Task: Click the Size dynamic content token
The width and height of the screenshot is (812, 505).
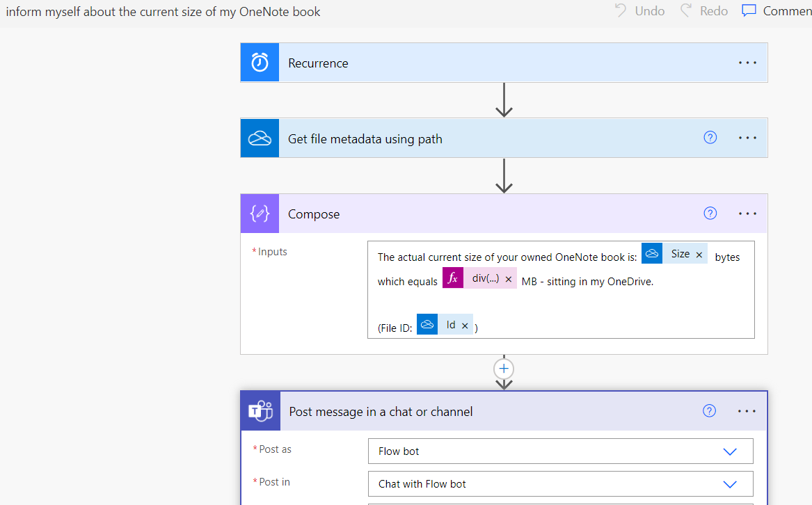Action: pos(674,253)
